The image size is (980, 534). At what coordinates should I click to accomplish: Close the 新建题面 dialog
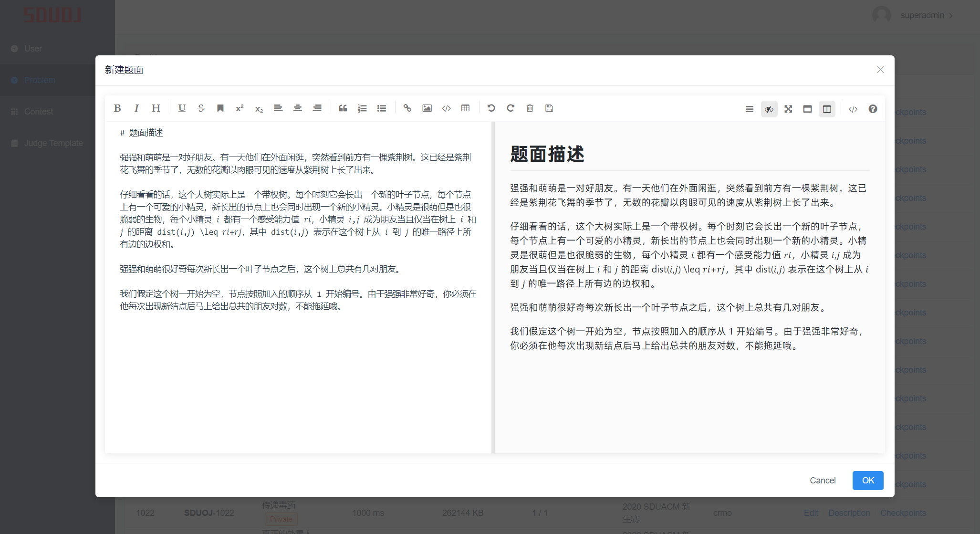point(880,70)
